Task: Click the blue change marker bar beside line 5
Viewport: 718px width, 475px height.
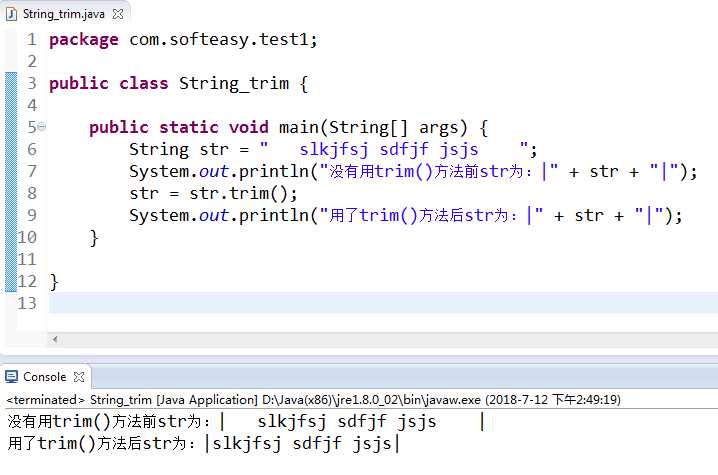Action: pos(11,127)
